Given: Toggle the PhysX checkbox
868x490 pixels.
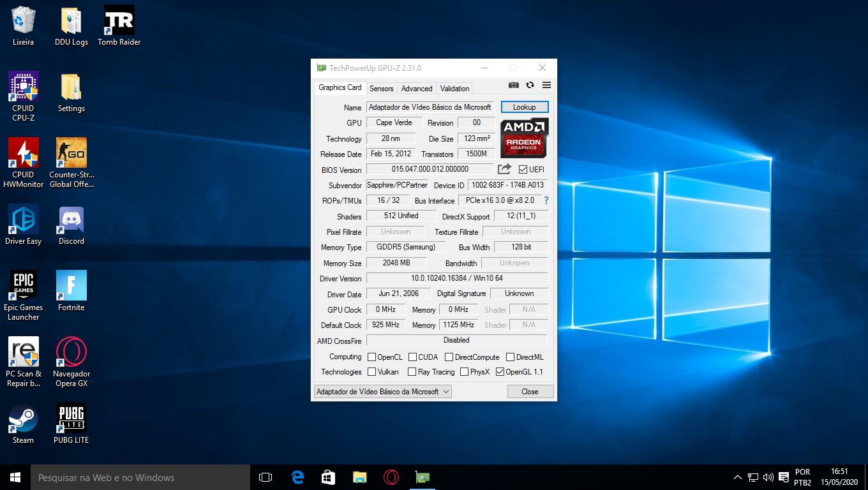Looking at the screenshot, I should (464, 372).
